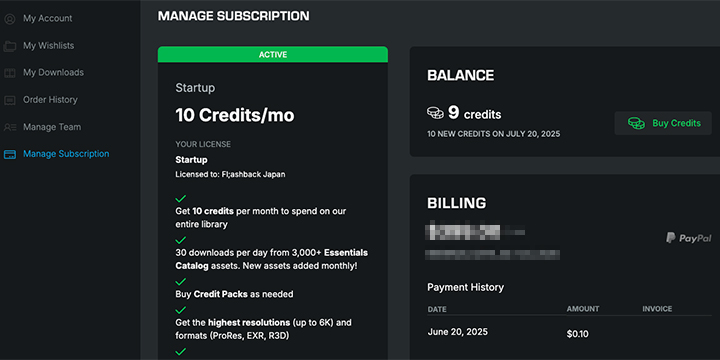The height and width of the screenshot is (360, 720).
Task: Click the Manage Subscription card icon
Action: point(10,154)
